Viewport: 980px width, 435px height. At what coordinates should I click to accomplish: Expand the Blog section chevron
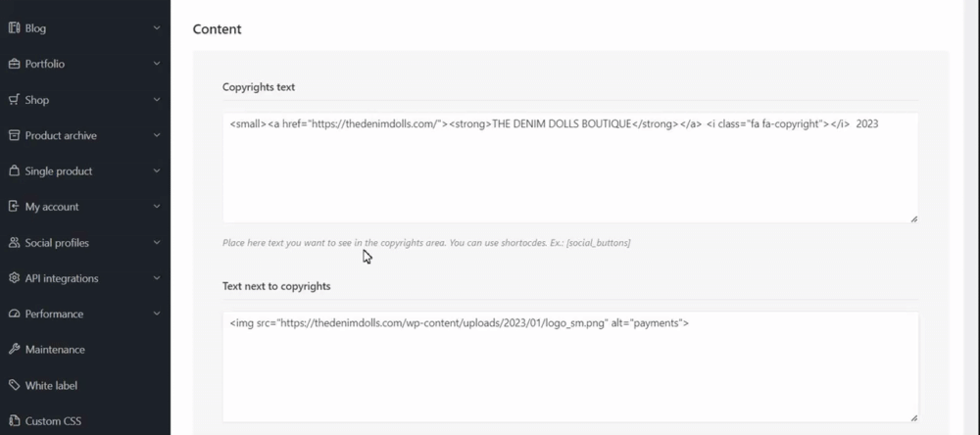coord(157,28)
